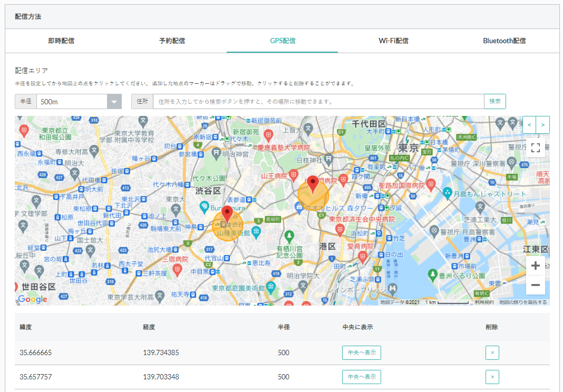Click the レインボーブリッジ bridge pin

393,288
